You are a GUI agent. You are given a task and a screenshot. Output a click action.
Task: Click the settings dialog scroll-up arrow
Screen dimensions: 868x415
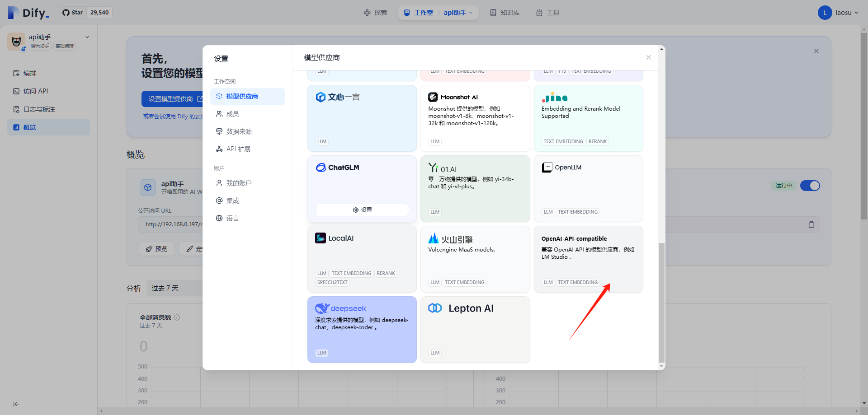(661, 49)
